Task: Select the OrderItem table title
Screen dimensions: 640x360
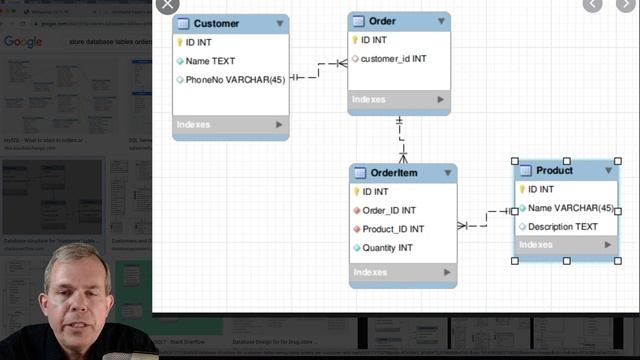Action: pyautogui.click(x=394, y=173)
